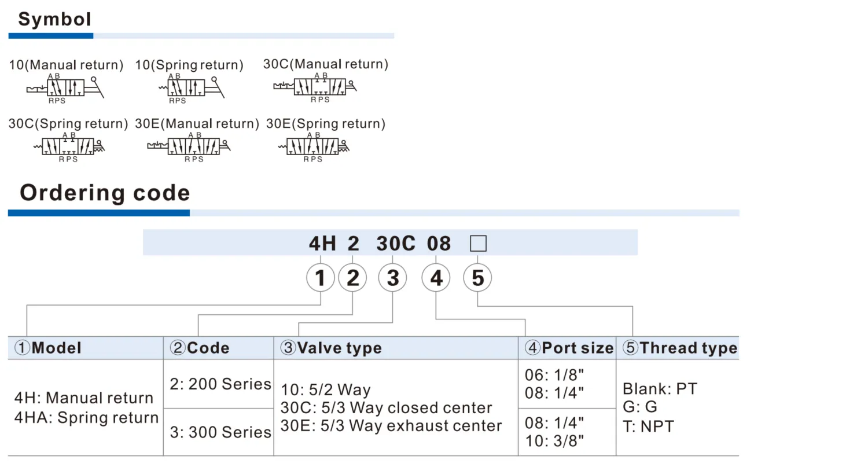Click the 'T: NPT' thread option
Screen dimensions: 868x467
click(x=648, y=426)
